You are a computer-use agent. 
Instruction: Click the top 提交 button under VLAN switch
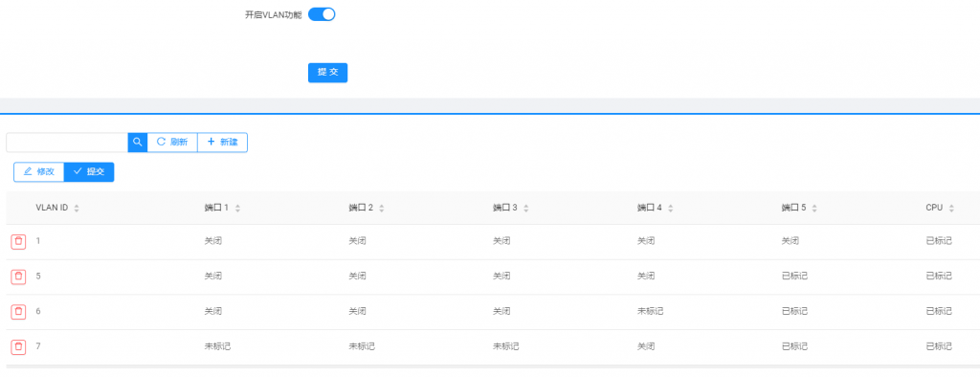click(x=327, y=73)
